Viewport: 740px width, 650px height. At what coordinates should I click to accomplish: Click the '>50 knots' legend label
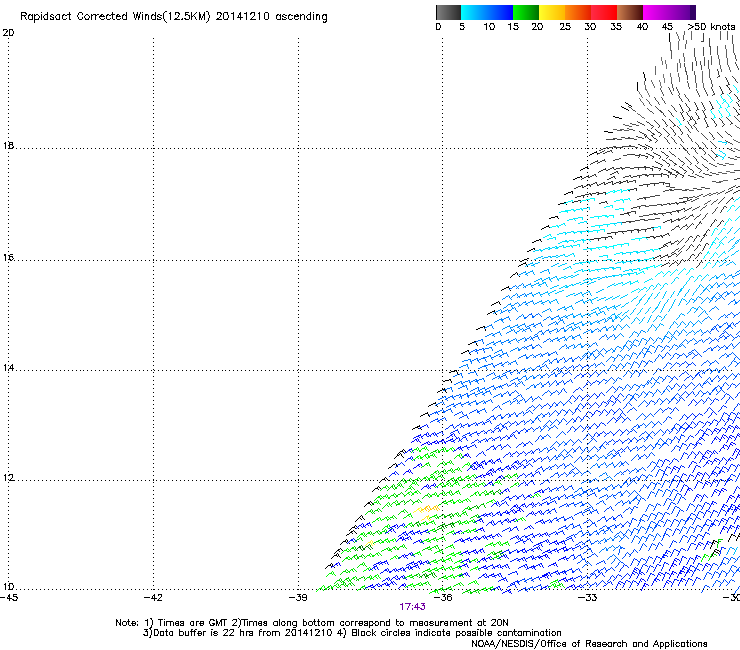point(711,27)
